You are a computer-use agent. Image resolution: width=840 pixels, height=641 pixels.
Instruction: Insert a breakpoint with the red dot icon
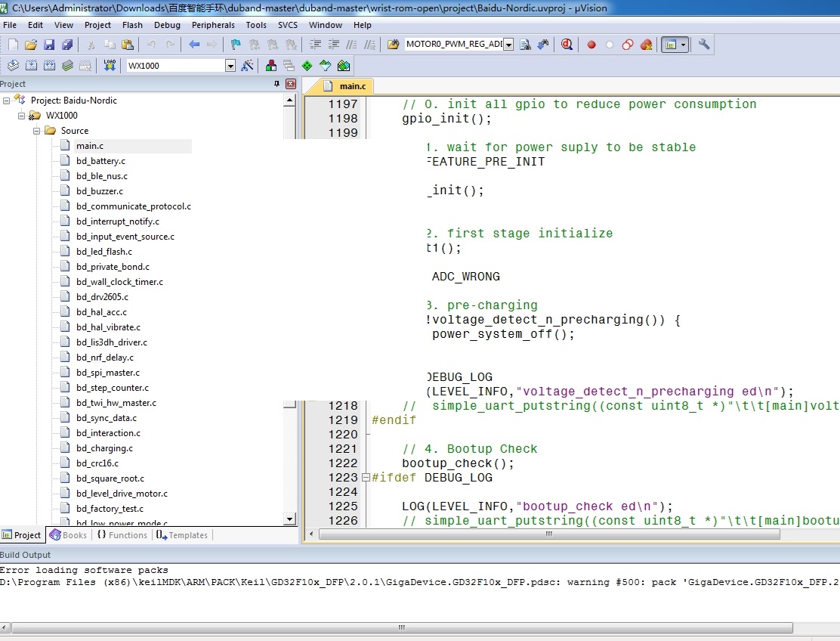pos(591,45)
